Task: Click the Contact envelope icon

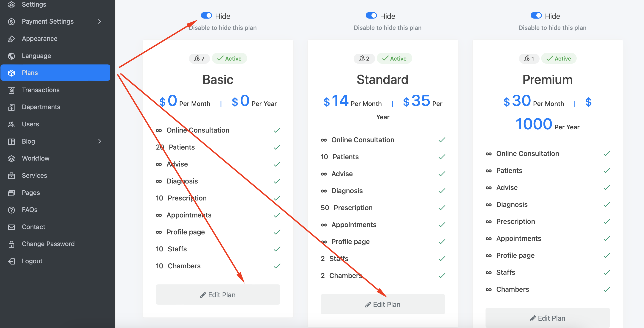Action: point(11,227)
